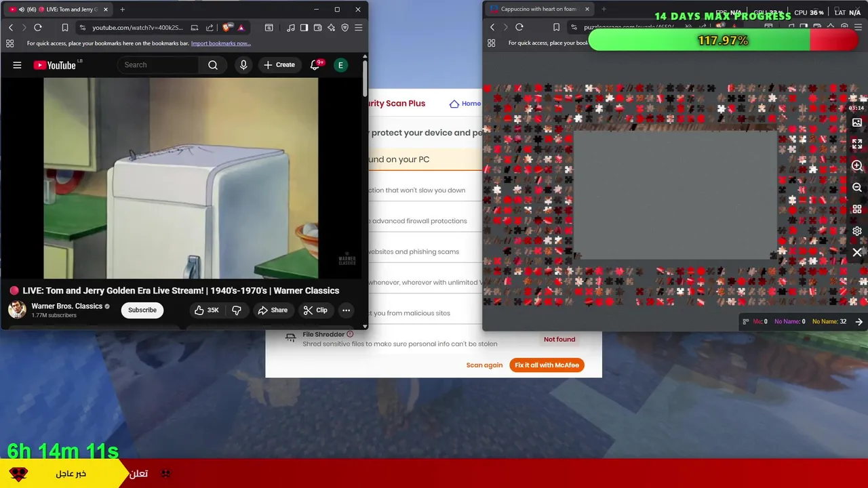Bookmark the YouTube page
This screenshot has width=868, height=488.
point(64,28)
